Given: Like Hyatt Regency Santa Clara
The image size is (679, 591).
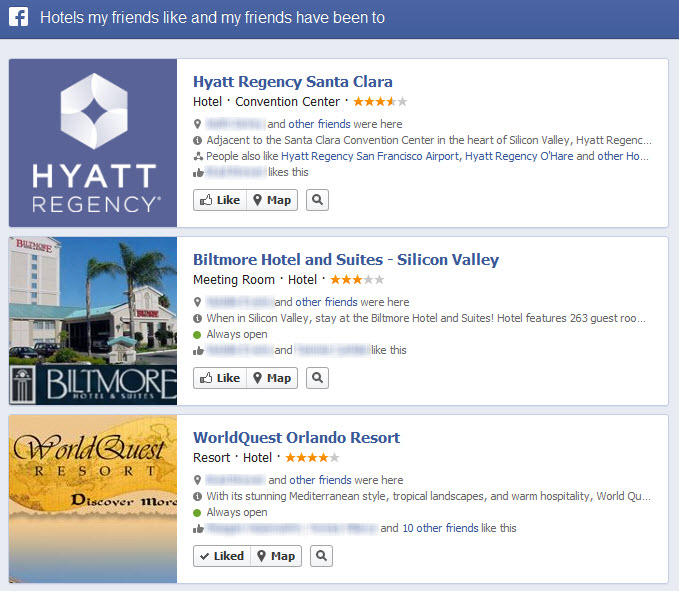Looking at the screenshot, I should click(x=220, y=200).
